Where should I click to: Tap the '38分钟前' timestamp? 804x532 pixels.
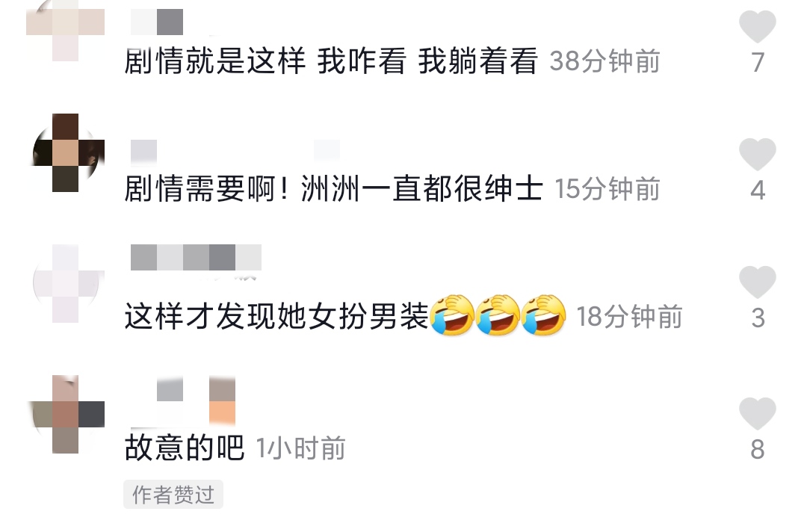click(x=605, y=61)
